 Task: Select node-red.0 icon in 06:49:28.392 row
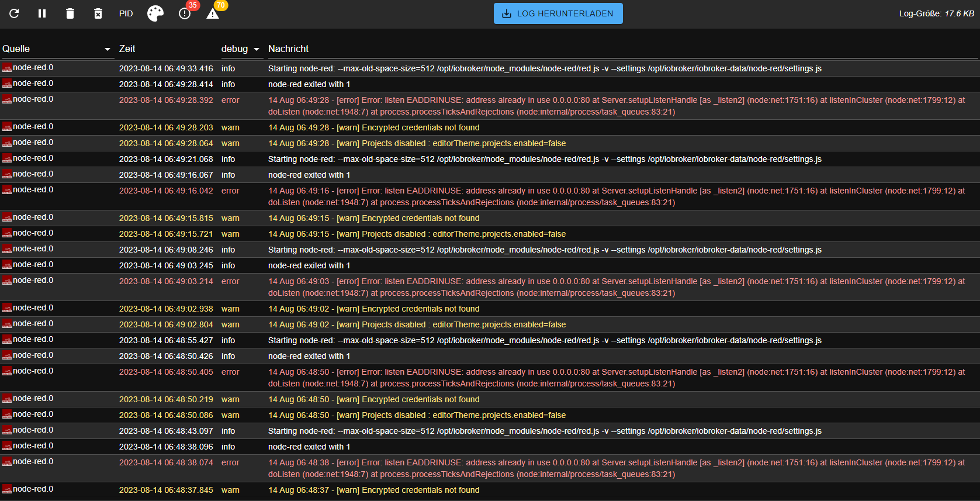pyautogui.click(x=7, y=99)
